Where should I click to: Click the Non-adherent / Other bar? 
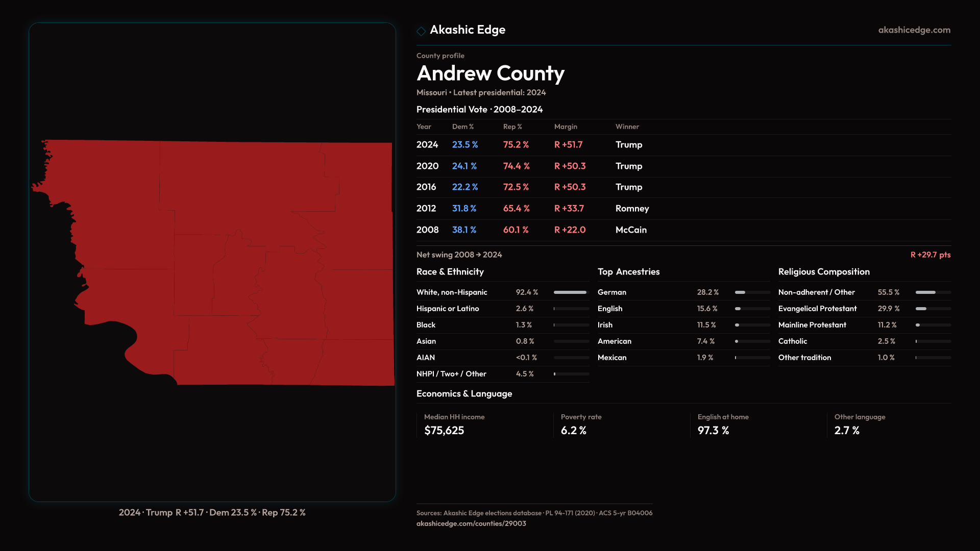(x=933, y=292)
